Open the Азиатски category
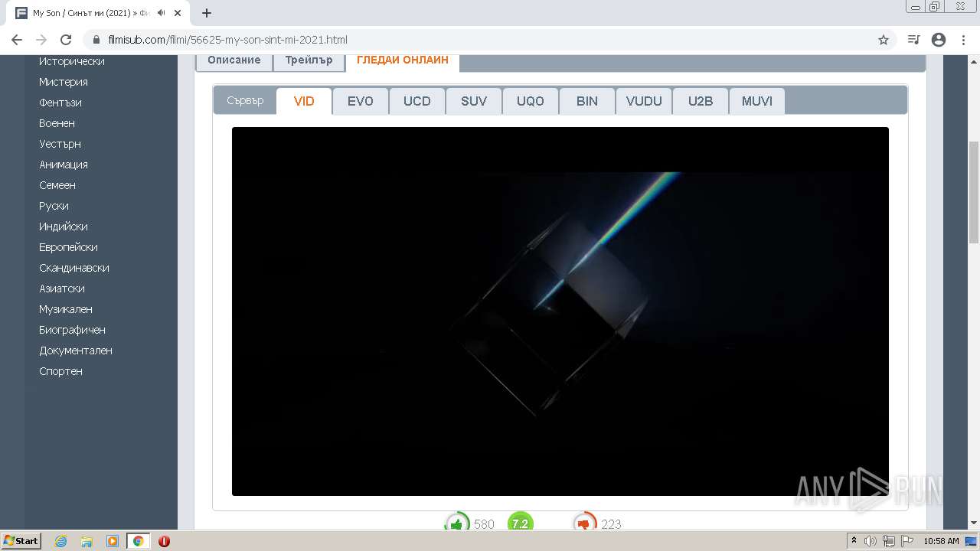The width and height of the screenshot is (980, 551). [62, 289]
